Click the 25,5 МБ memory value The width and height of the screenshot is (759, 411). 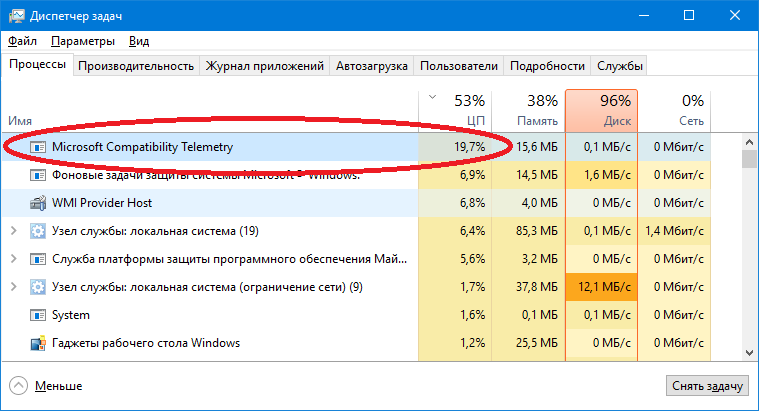(536, 343)
